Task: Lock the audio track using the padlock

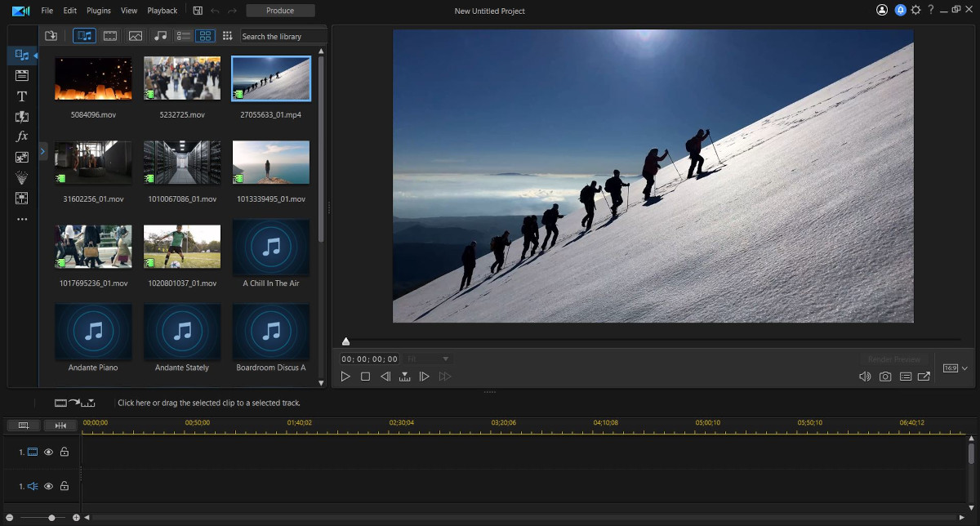Action: click(x=64, y=486)
